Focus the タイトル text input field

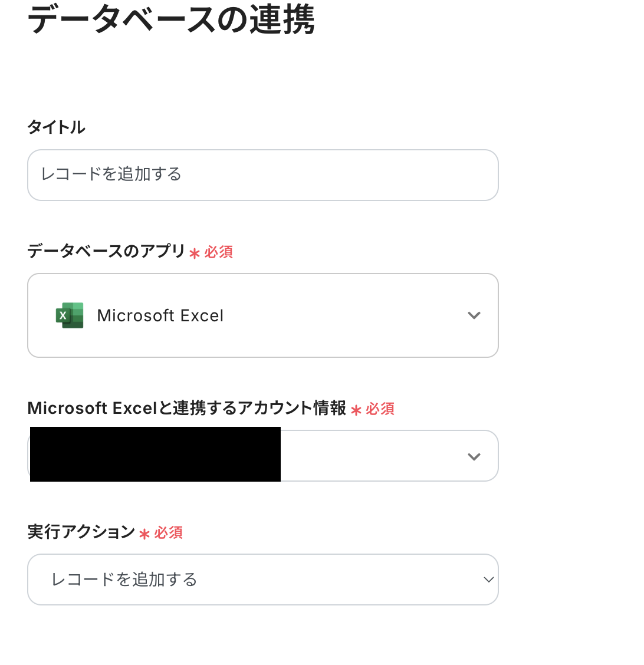[262, 175]
